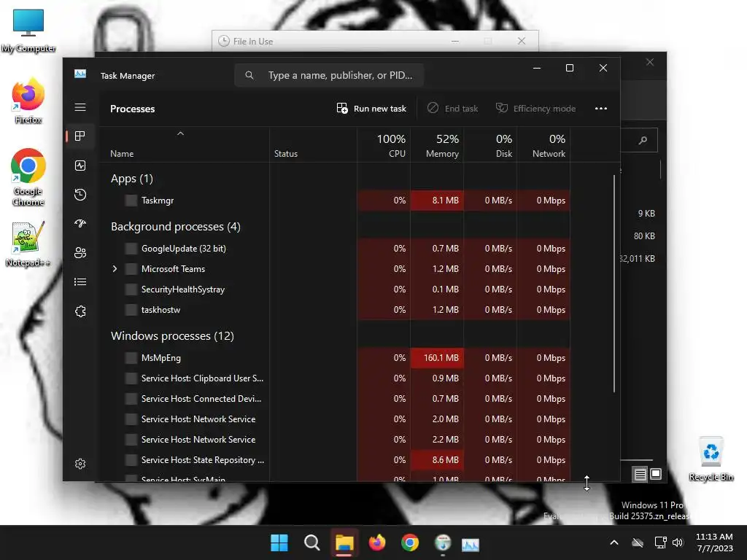Open the Services sidebar icon
This screenshot has width=747, height=560.
(x=80, y=311)
